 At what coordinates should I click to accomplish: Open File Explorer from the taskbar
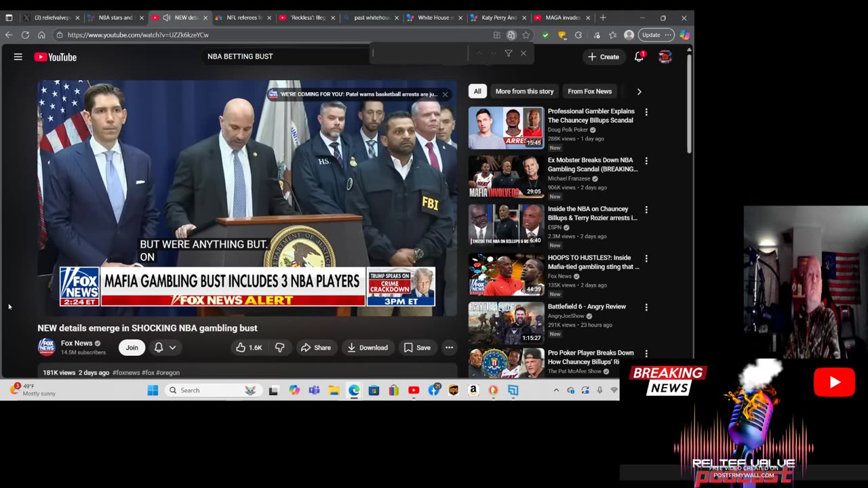[334, 390]
